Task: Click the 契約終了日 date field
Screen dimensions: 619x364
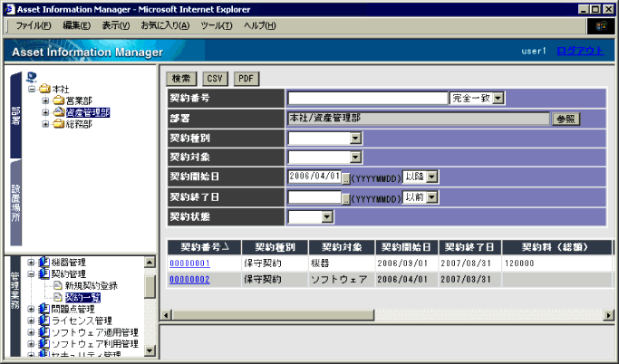Action: (x=314, y=196)
